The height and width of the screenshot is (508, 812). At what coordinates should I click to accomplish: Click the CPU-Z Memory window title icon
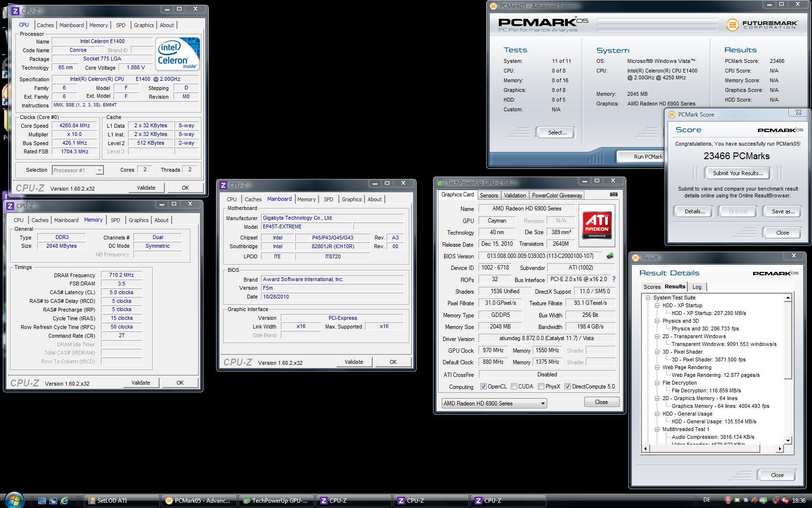point(10,206)
